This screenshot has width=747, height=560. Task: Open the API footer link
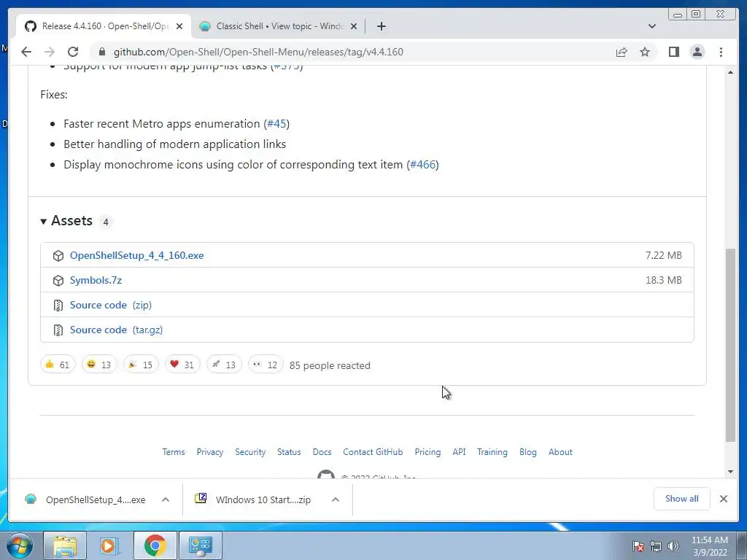point(460,452)
